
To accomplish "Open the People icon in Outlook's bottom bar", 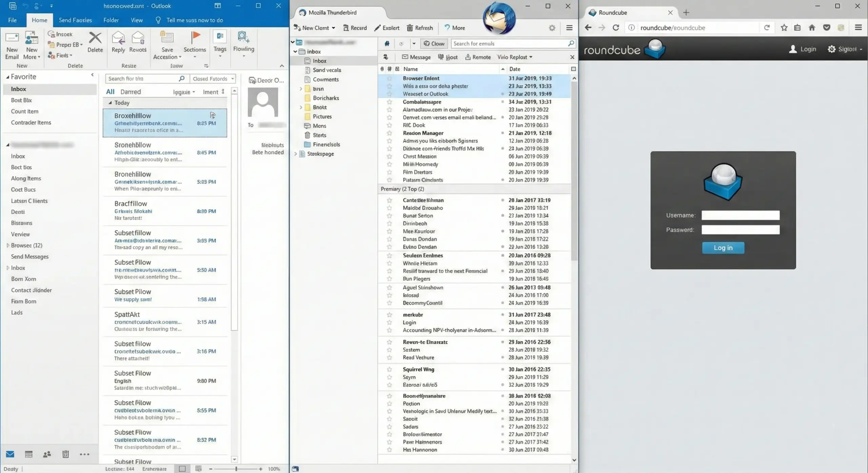I will point(47,454).
